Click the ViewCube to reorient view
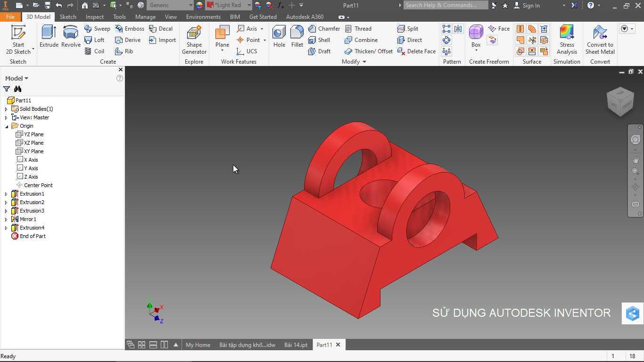644x362 pixels. (620, 101)
